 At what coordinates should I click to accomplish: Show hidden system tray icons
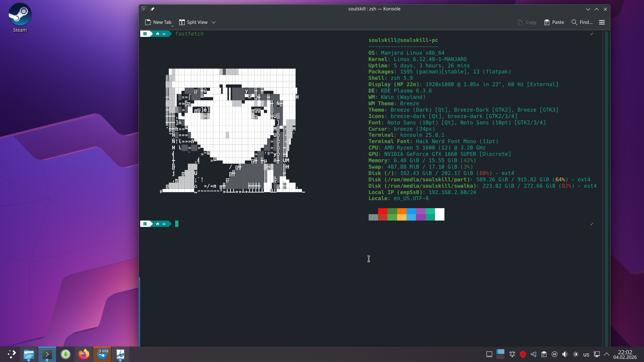click(x=606, y=354)
